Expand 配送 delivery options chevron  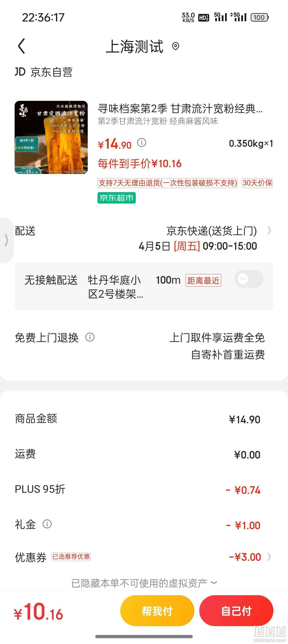(x=269, y=230)
